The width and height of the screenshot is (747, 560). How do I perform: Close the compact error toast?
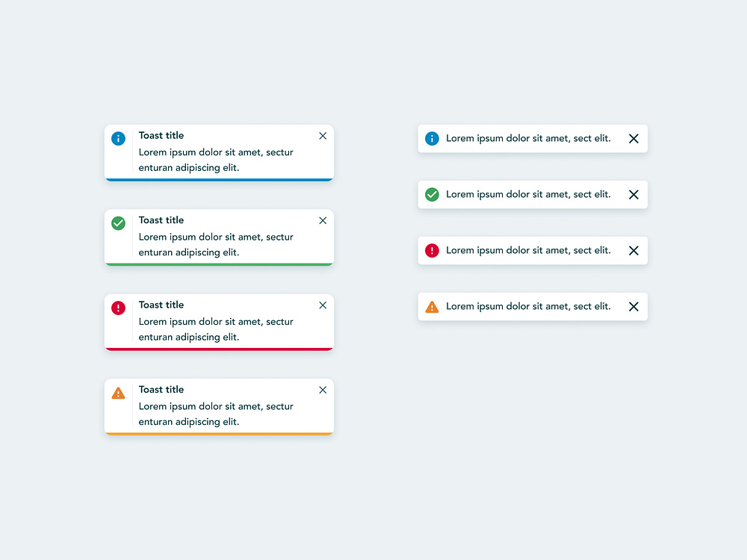[633, 251]
